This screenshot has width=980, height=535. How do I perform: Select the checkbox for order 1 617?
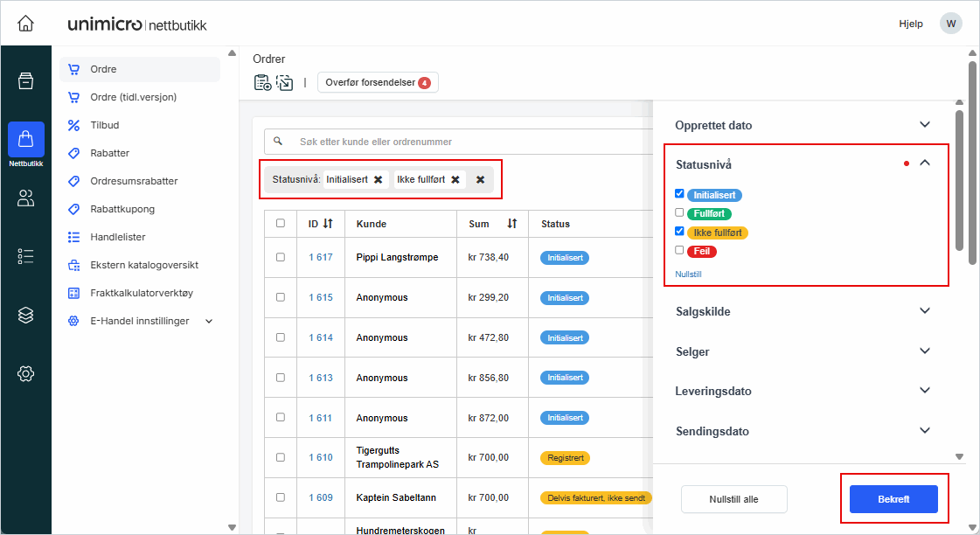281,258
